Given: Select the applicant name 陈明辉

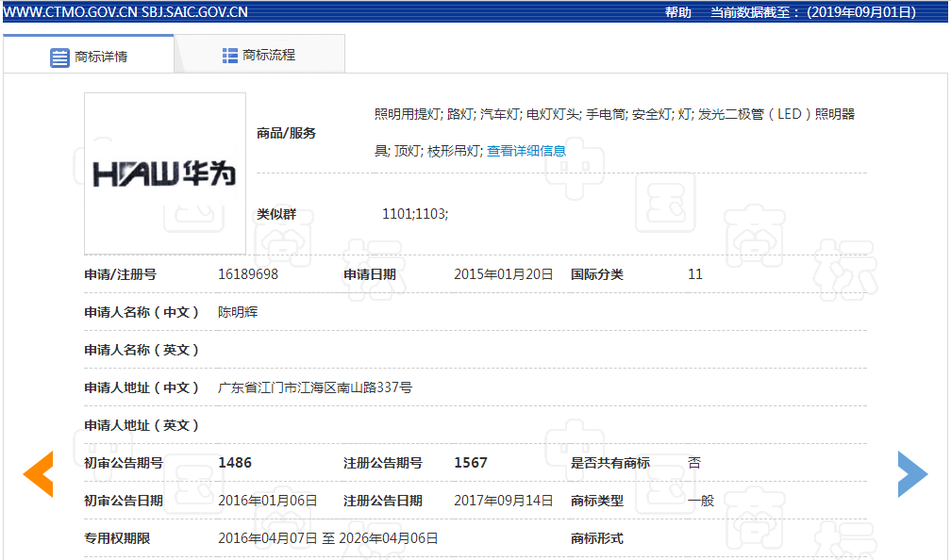Looking at the screenshot, I should click(238, 312).
